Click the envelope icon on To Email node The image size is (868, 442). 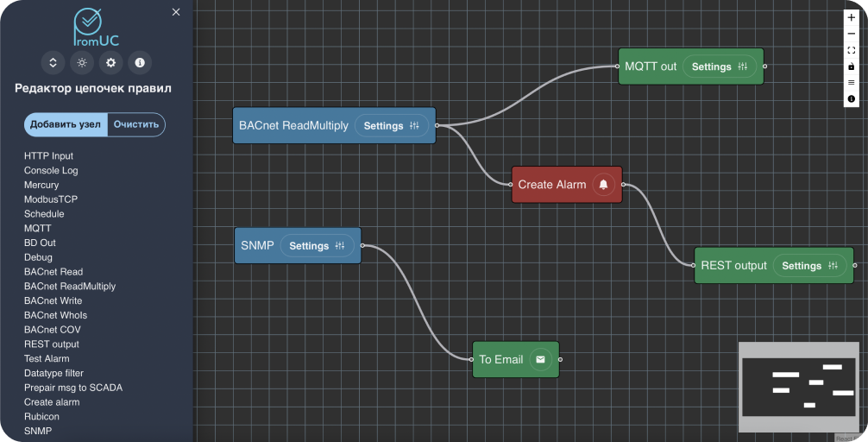click(x=541, y=360)
